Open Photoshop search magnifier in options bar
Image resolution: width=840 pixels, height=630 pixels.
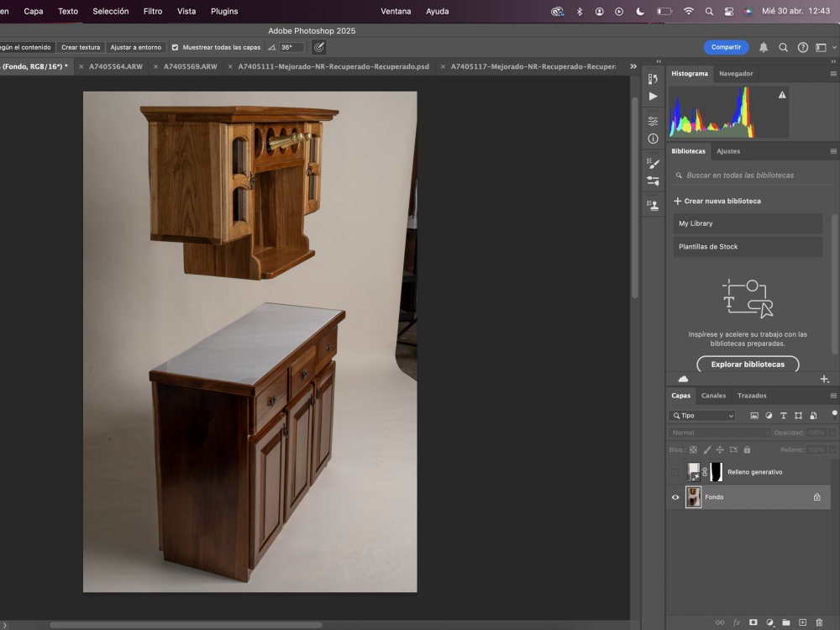pos(783,47)
